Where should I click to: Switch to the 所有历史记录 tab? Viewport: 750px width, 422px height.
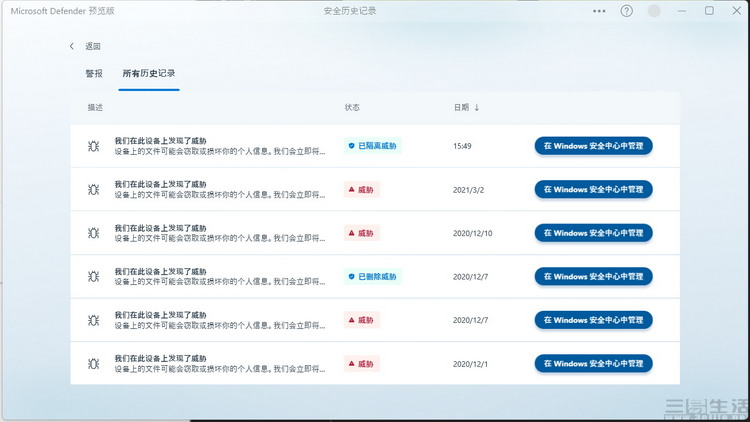point(149,74)
